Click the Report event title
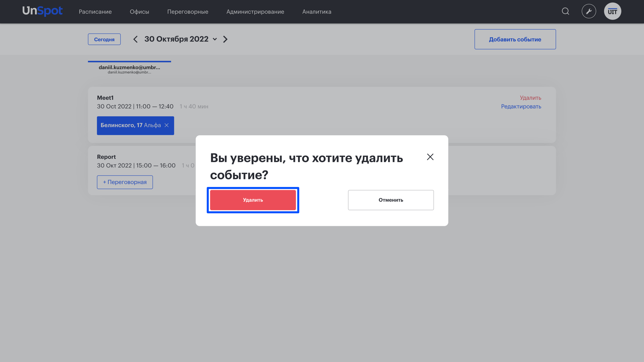Screen dimensions: 644x362 (x=106, y=157)
